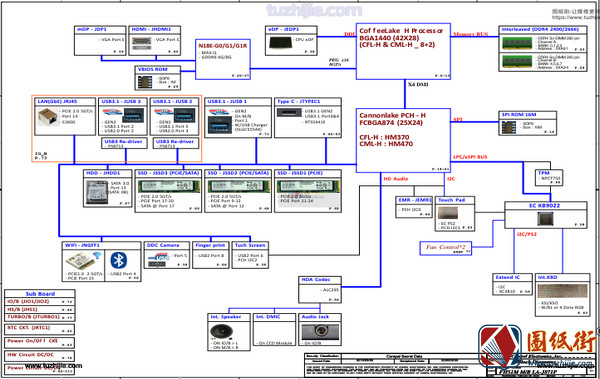
Task: Click the Coffeelake H Processor block
Action: coord(403,51)
